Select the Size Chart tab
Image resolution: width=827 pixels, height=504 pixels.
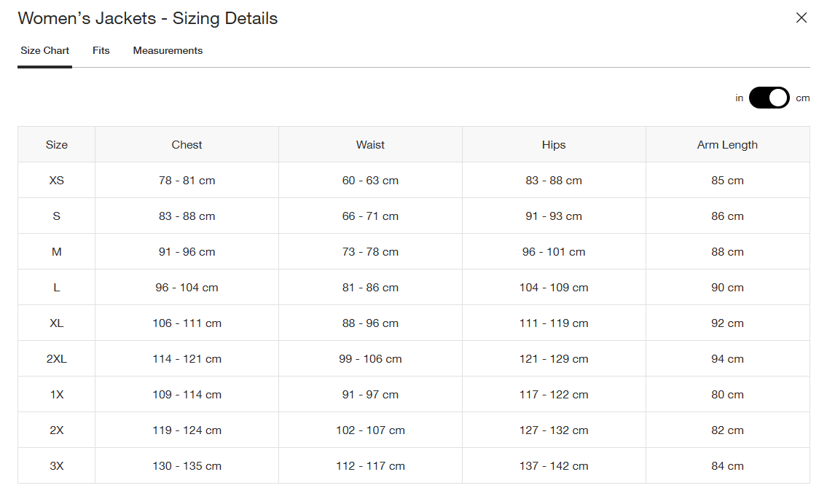click(x=45, y=51)
